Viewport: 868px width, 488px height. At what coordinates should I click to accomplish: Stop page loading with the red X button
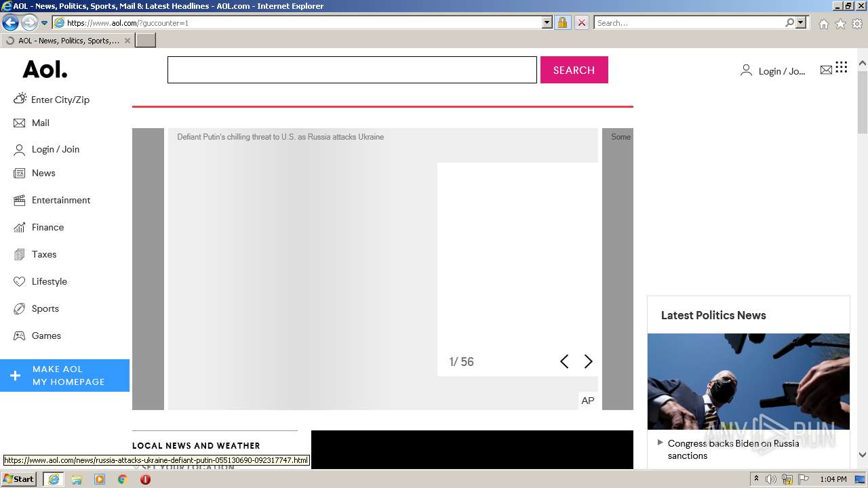(x=581, y=22)
